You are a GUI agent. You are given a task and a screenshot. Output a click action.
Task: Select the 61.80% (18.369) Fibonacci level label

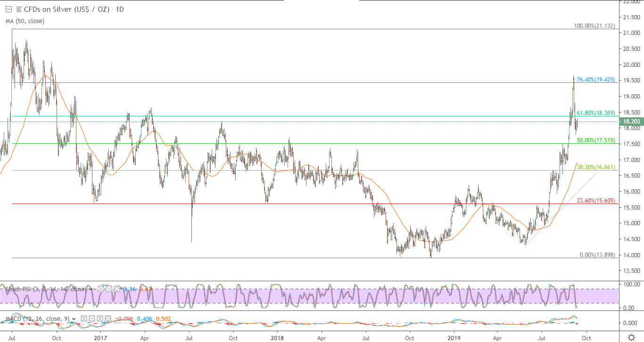click(596, 113)
